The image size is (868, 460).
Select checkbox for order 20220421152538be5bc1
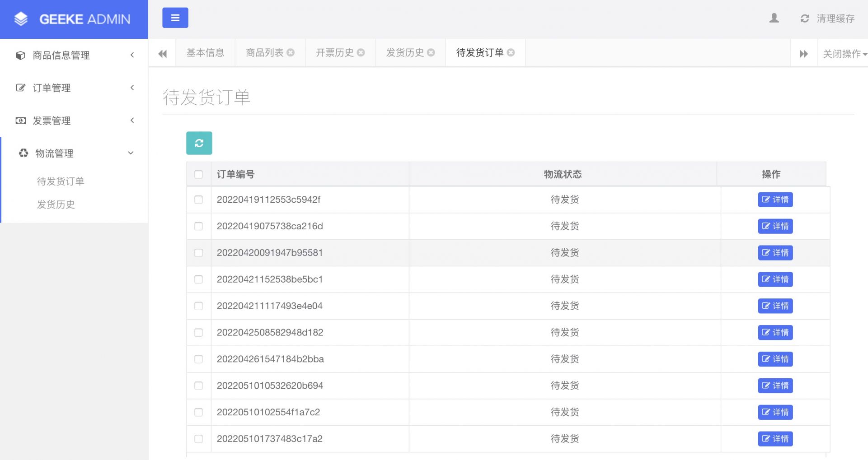point(198,279)
